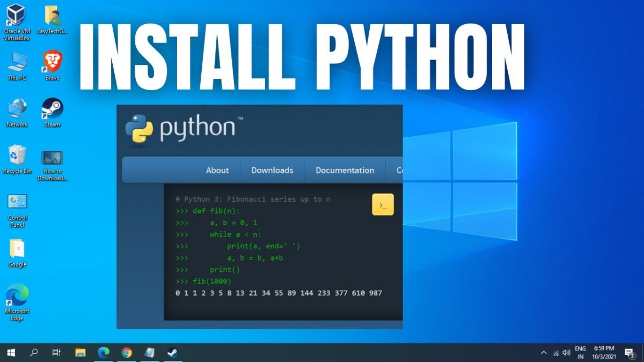
Task: Open the Brave browser desktop icon
Action: 52,63
